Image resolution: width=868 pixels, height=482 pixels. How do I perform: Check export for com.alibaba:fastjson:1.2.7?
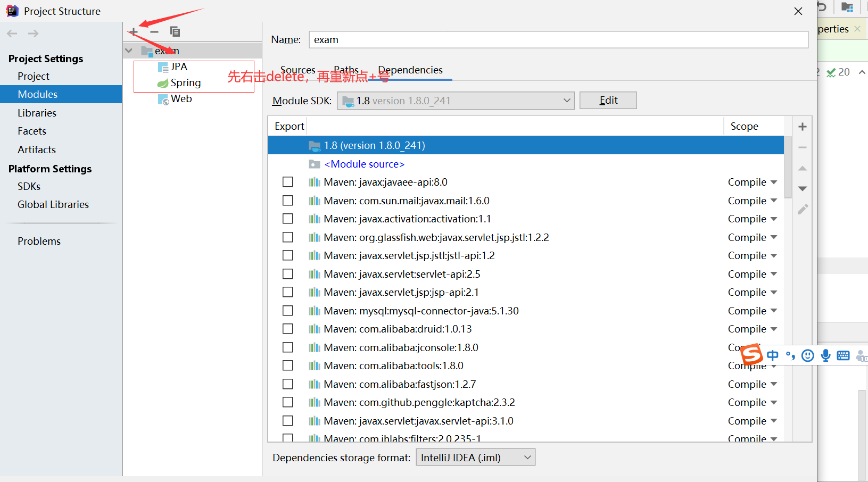(288, 384)
